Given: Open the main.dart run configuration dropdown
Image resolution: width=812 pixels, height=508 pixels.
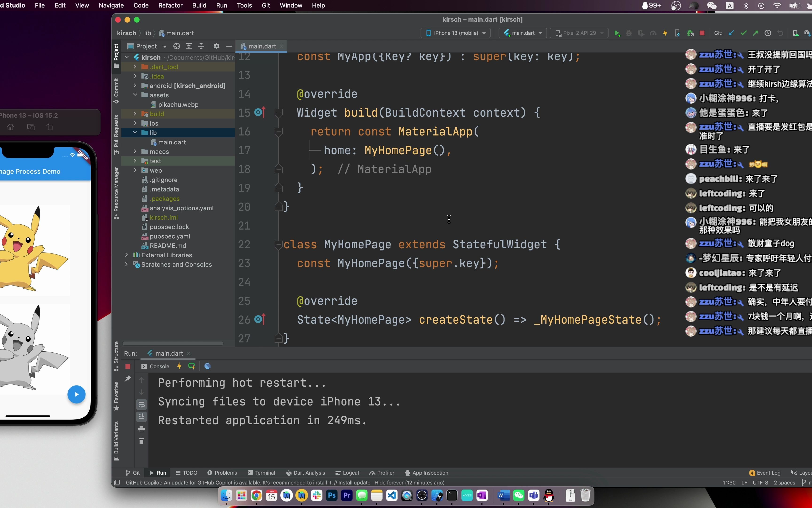Looking at the screenshot, I should pyautogui.click(x=523, y=33).
